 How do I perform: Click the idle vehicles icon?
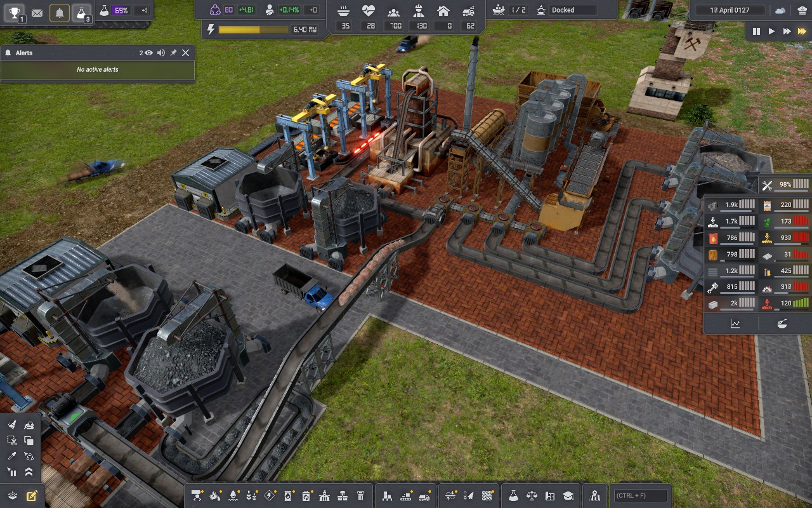[x=468, y=11]
